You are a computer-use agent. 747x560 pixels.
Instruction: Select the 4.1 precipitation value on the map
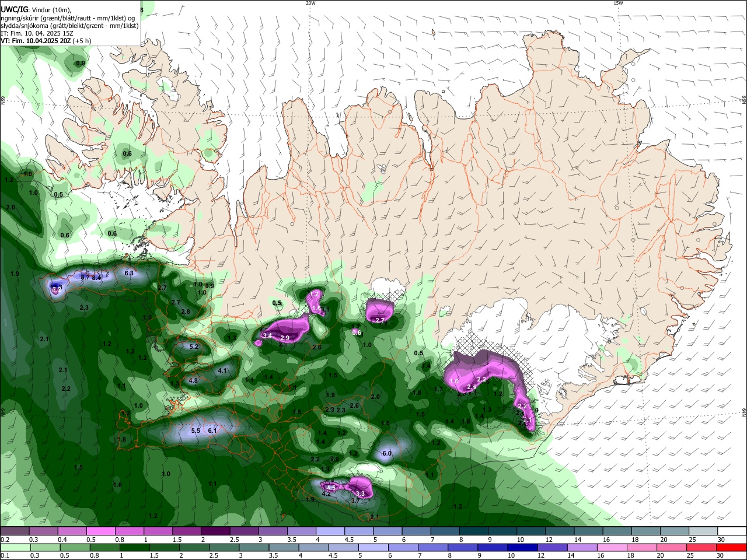point(222,370)
